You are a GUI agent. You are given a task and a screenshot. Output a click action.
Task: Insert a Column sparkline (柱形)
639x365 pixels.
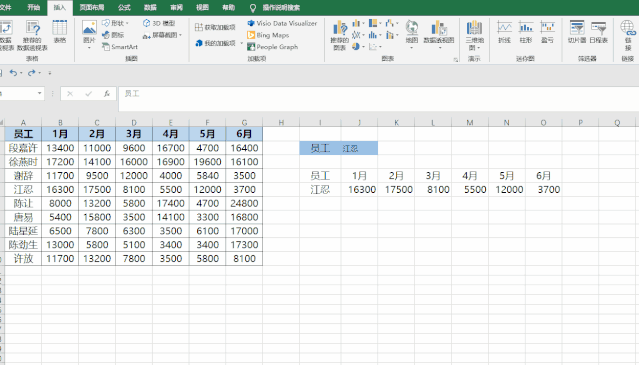[x=526, y=32]
